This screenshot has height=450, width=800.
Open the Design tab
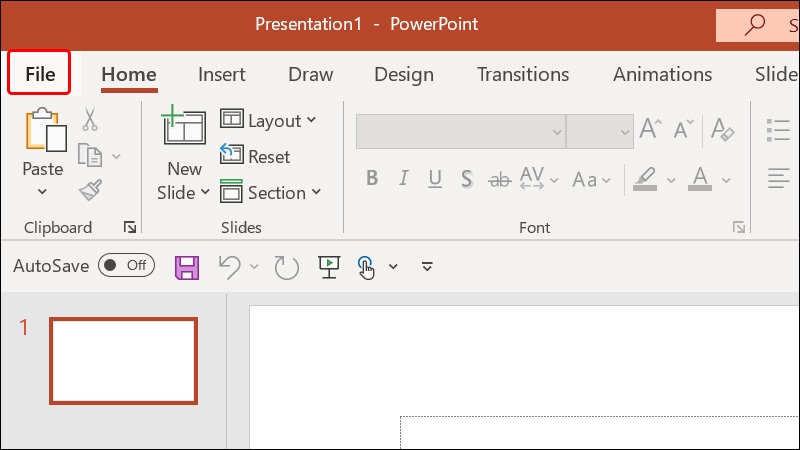pos(404,74)
